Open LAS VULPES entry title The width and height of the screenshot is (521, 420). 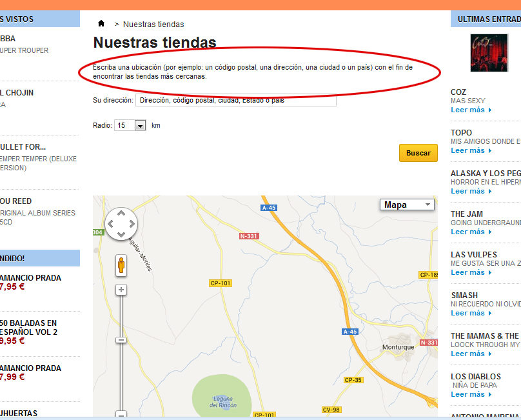pos(474,255)
